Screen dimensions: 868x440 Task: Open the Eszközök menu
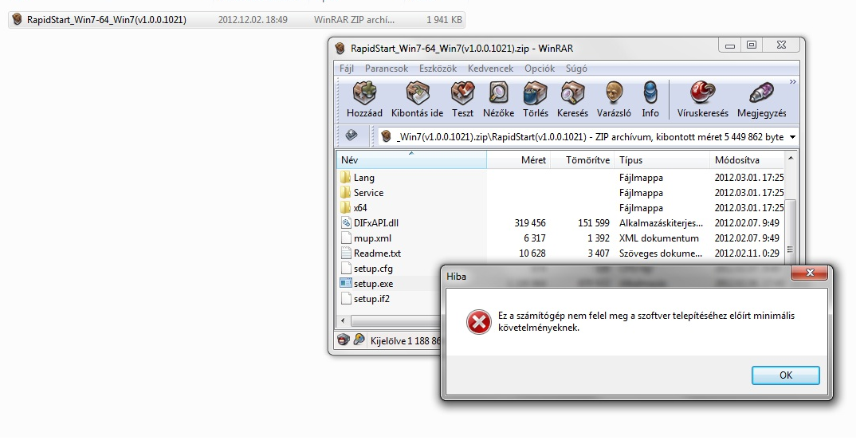(438, 69)
